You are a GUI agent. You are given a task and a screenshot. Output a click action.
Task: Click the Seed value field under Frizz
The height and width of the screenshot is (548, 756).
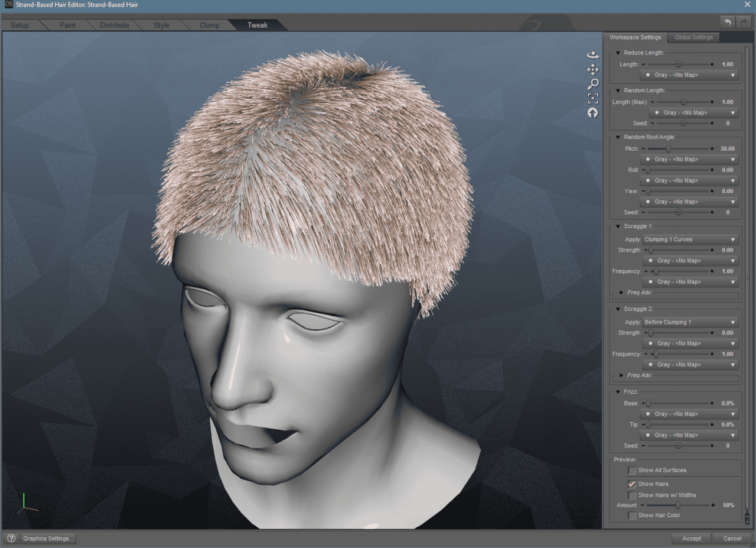pos(728,445)
